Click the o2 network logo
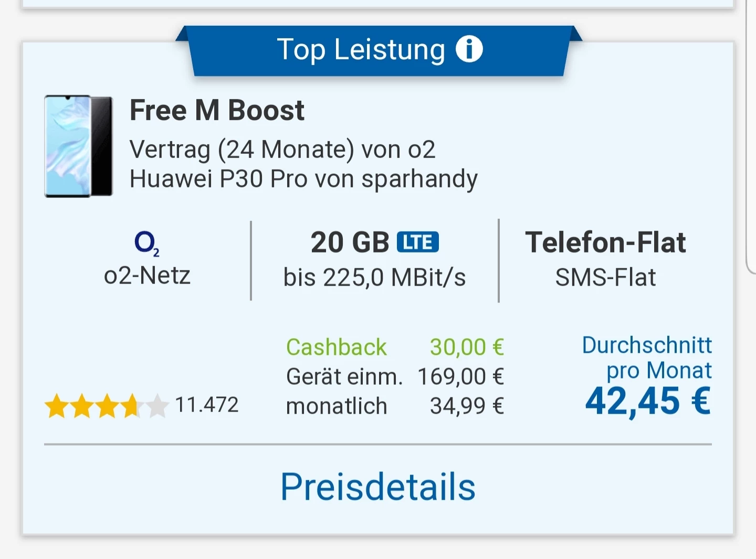The image size is (756, 559). click(x=146, y=244)
